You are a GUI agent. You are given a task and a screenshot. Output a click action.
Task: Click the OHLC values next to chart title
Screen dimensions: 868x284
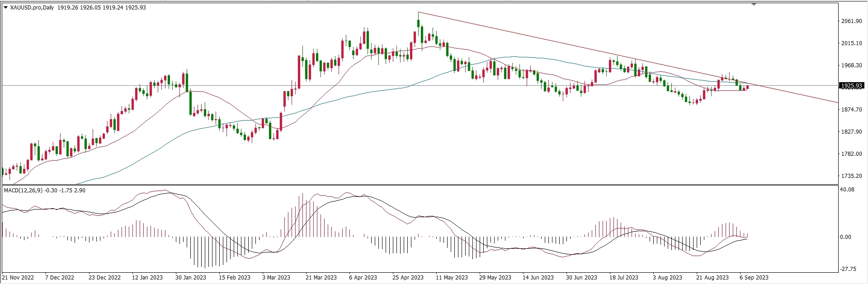(102, 8)
